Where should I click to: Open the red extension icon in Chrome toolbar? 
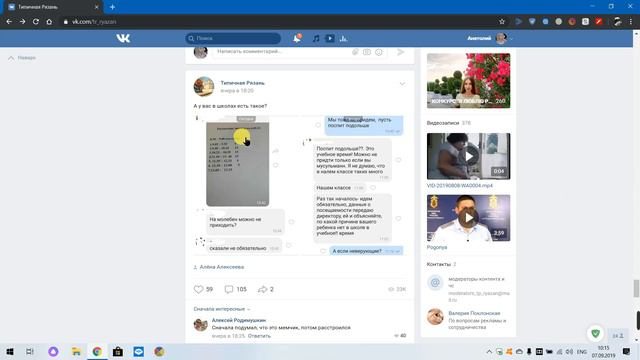(x=599, y=22)
